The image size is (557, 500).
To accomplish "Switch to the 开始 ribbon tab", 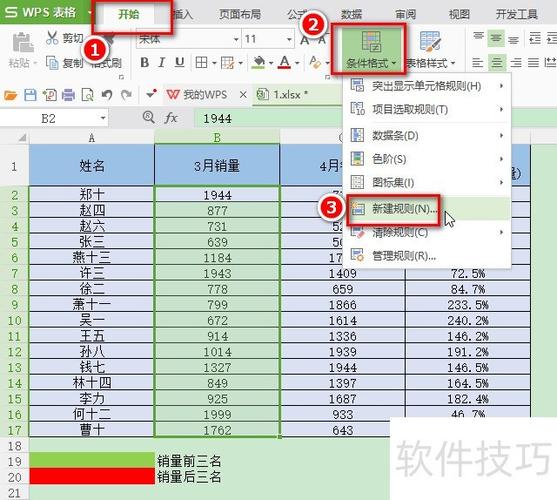I will click(x=129, y=14).
